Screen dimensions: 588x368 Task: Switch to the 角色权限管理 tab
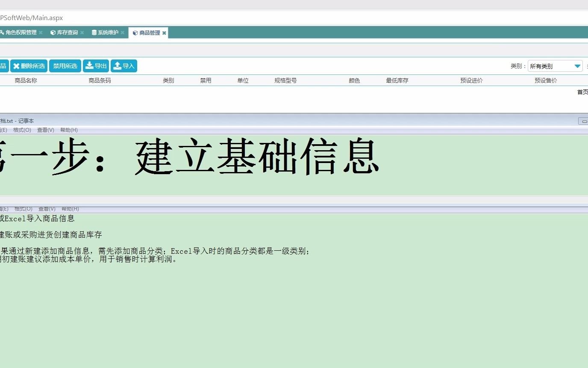21,33
